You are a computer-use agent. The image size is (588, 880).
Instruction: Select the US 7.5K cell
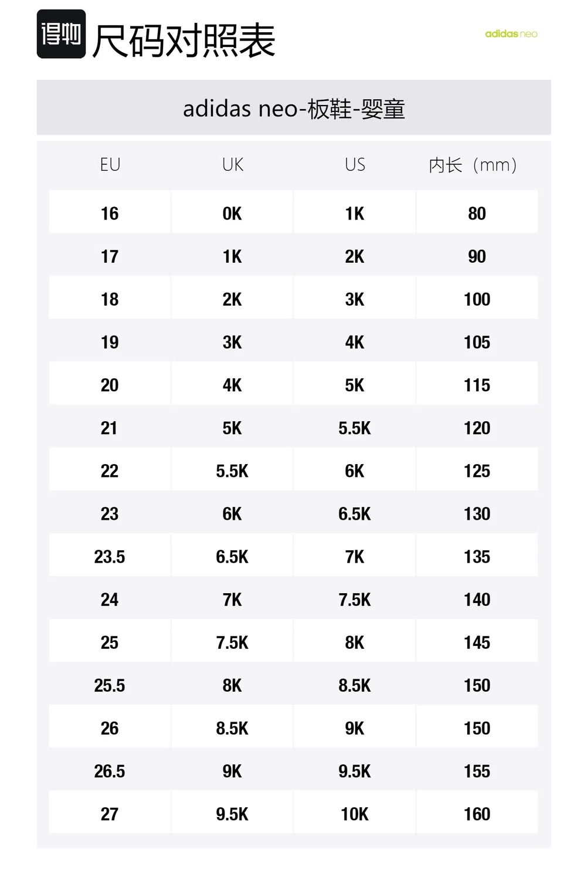tap(355, 600)
